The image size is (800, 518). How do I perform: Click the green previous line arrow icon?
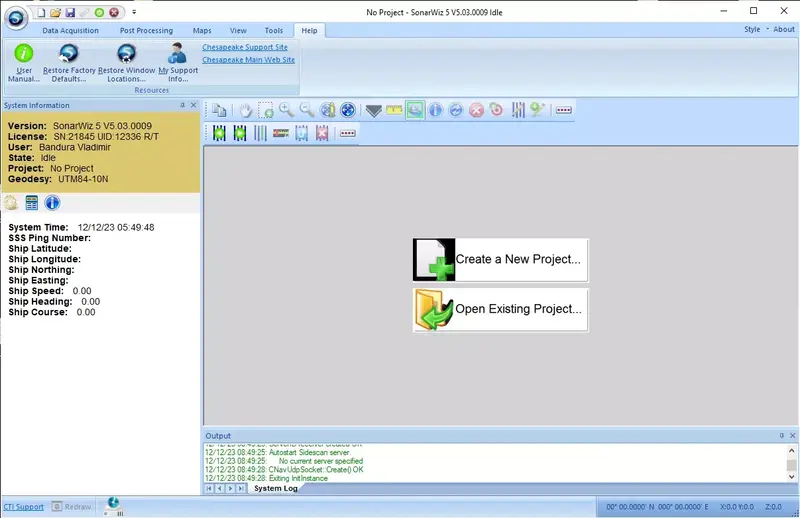click(219, 133)
